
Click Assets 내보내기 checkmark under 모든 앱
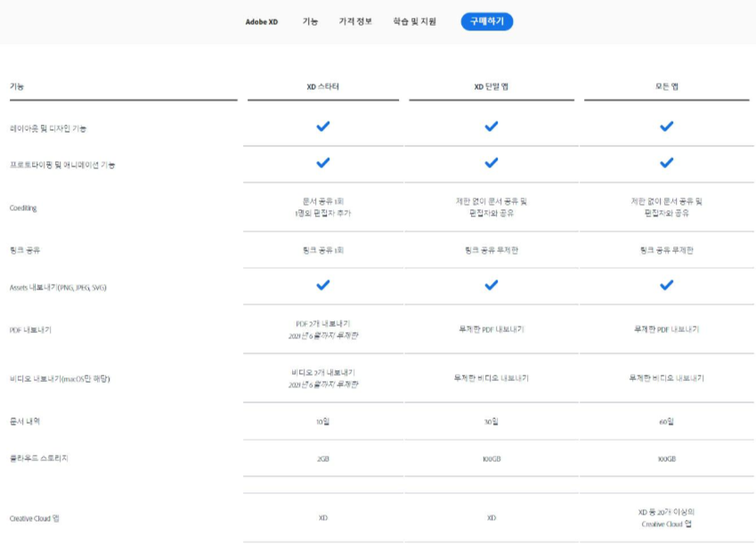666,286
